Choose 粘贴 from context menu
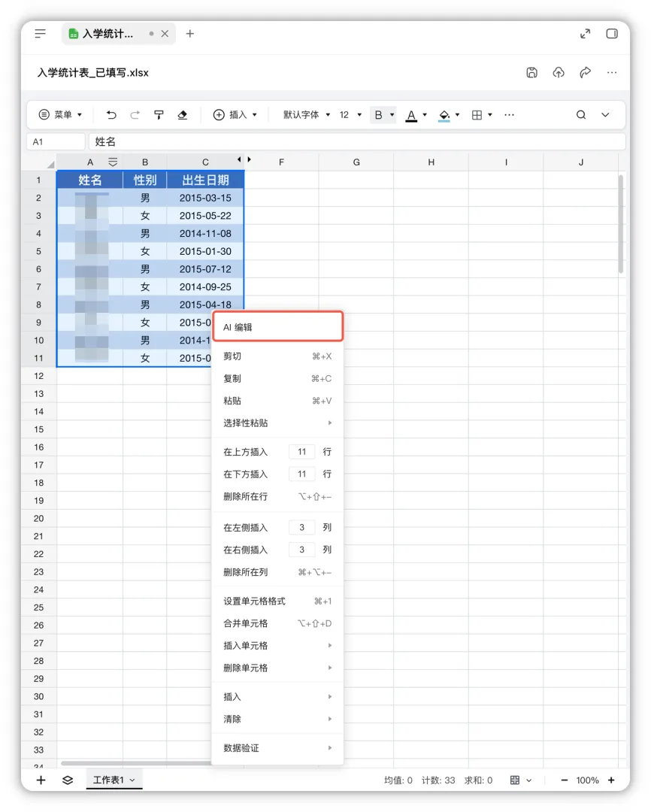Image resolution: width=651 pixels, height=812 pixels. click(278, 401)
